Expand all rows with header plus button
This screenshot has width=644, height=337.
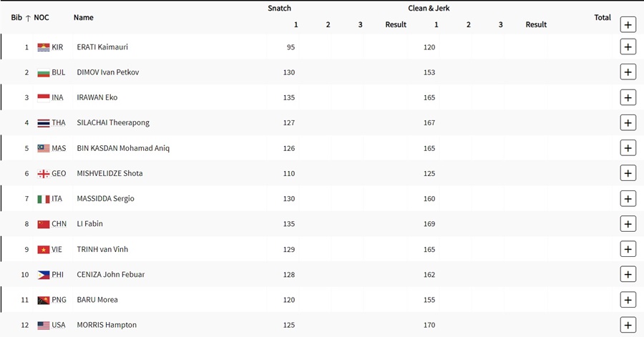628,24
